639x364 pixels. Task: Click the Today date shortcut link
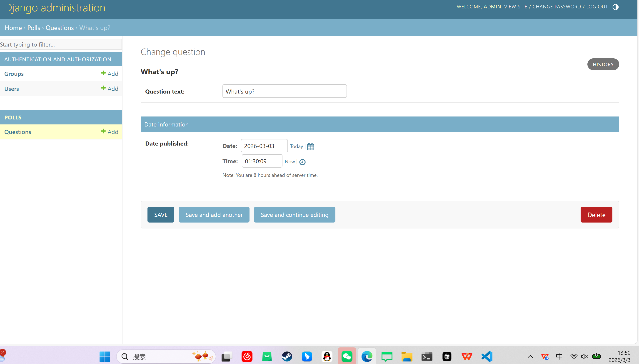tap(296, 146)
